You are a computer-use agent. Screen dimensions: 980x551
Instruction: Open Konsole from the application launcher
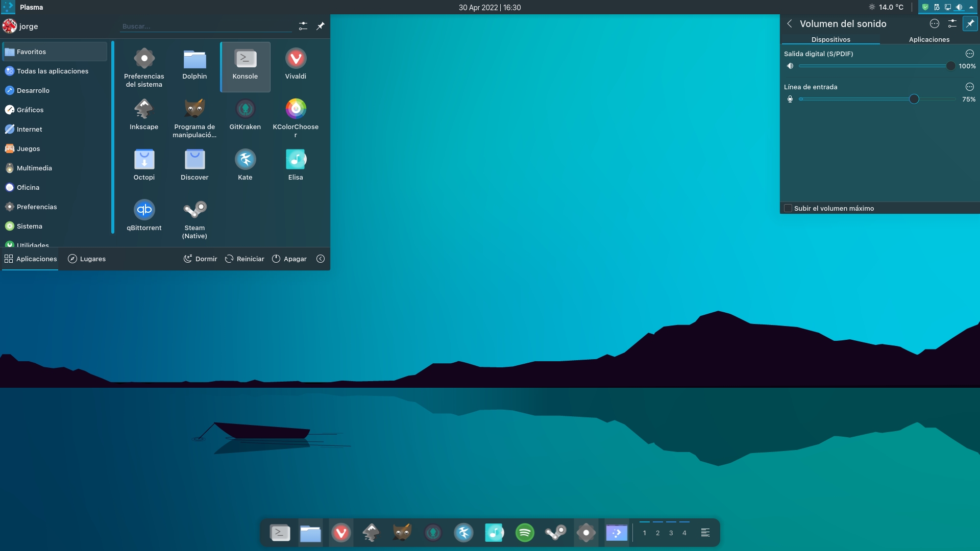(x=245, y=66)
